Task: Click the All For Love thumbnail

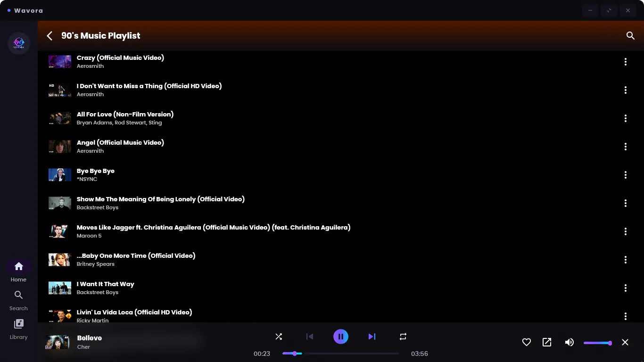Action: click(x=60, y=118)
